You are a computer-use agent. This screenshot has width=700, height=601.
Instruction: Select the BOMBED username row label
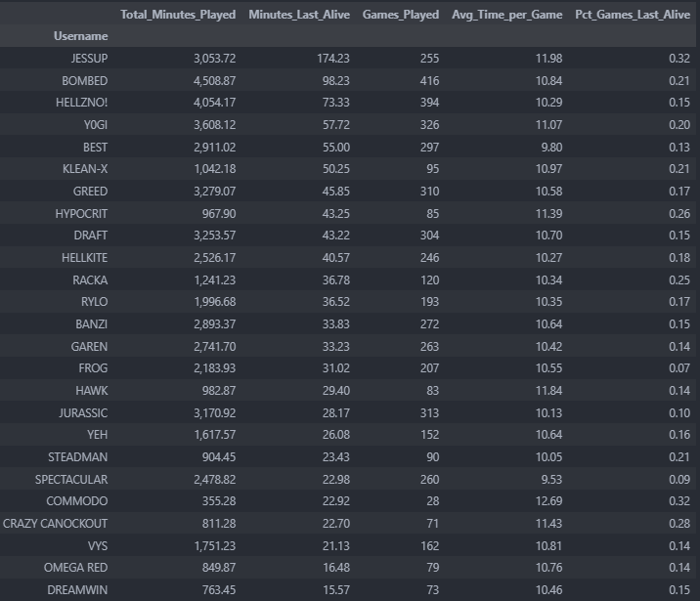[85, 81]
